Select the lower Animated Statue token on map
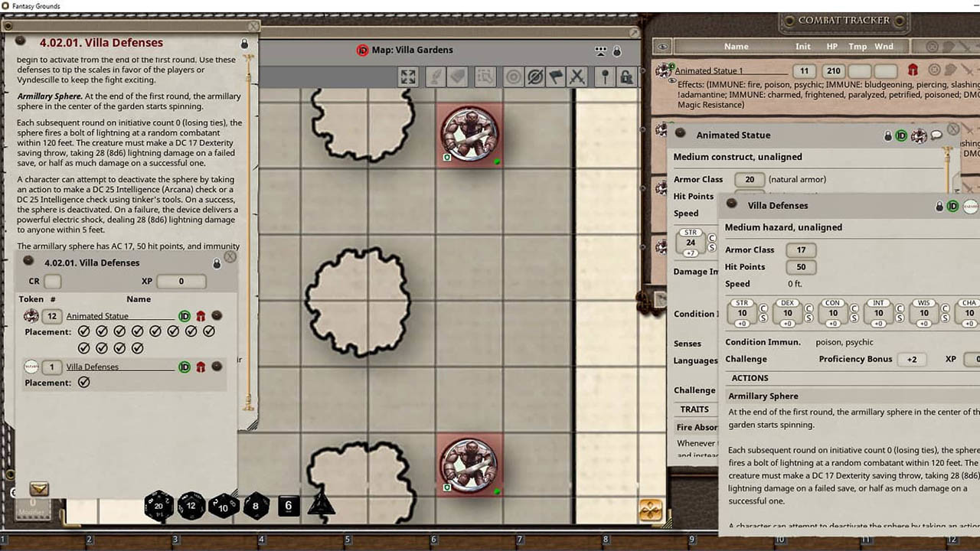 [x=469, y=465]
